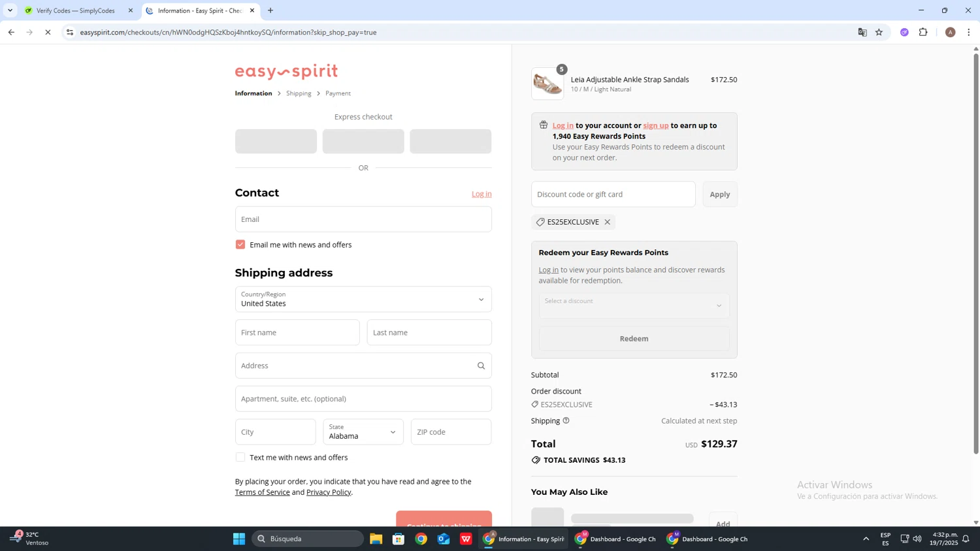980x551 pixels.
Task: Click the purple extension icon in toolbar
Action: point(904,32)
